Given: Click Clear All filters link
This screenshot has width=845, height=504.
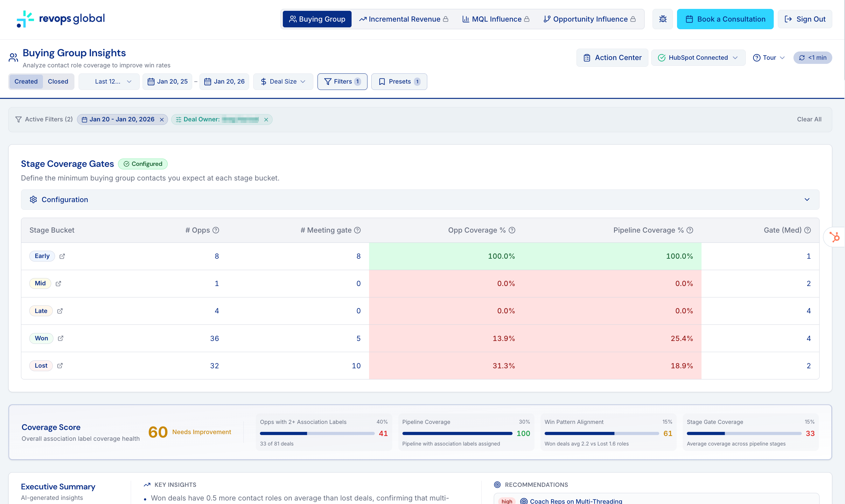Looking at the screenshot, I should point(809,119).
